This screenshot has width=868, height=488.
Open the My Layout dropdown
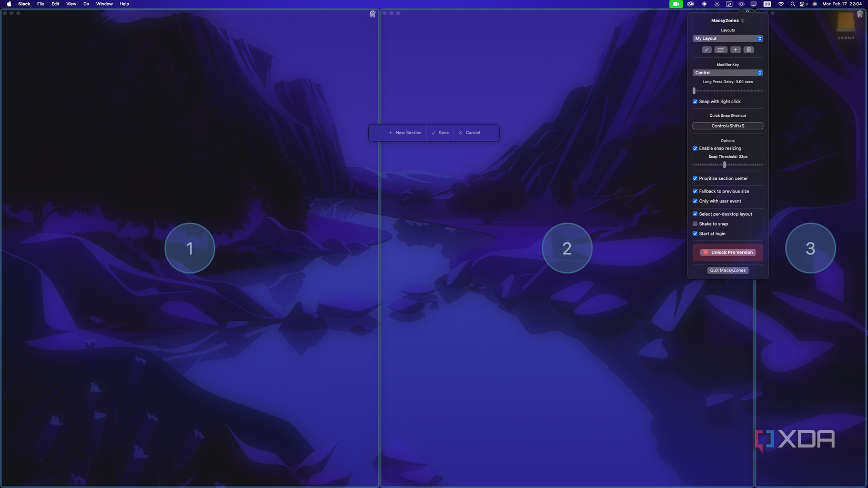728,38
